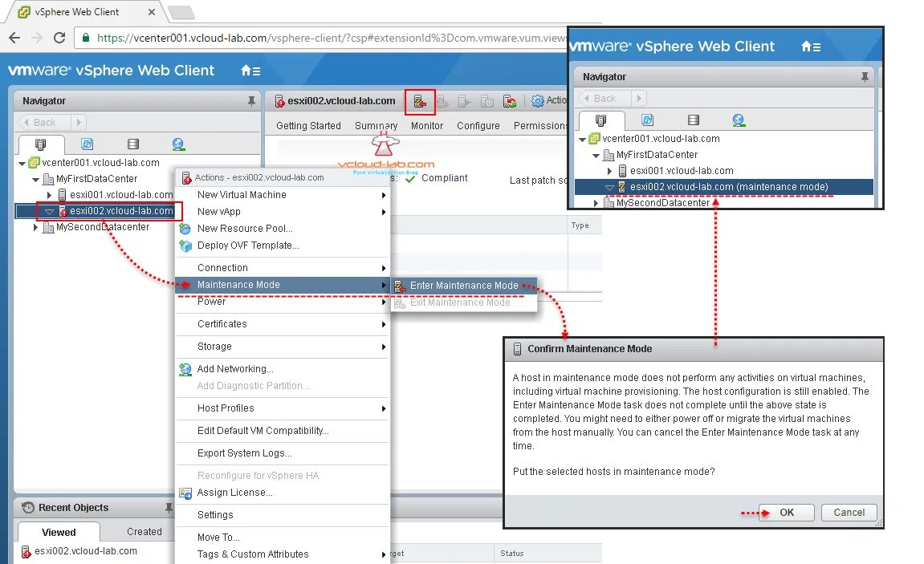Expand the esxi001.vcloud-lab.com tree node
The width and height of the screenshot is (924, 564).
coord(50,194)
